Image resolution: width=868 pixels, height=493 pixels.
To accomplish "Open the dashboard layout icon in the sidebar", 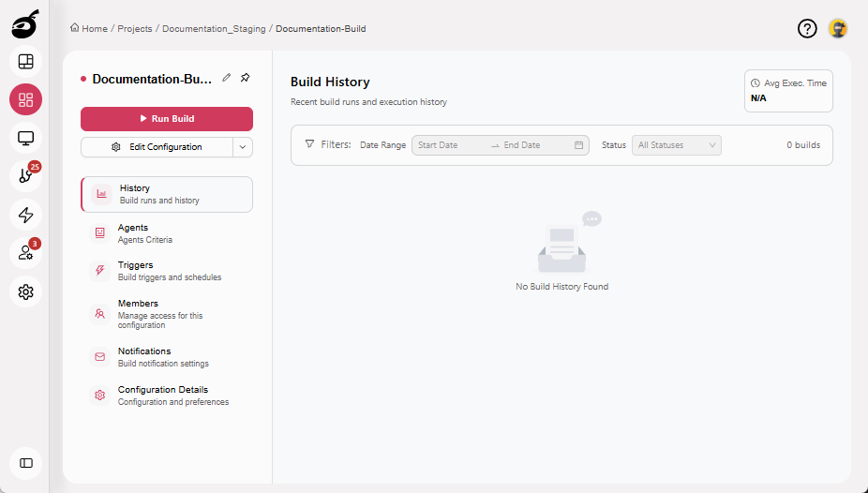I will [x=26, y=62].
